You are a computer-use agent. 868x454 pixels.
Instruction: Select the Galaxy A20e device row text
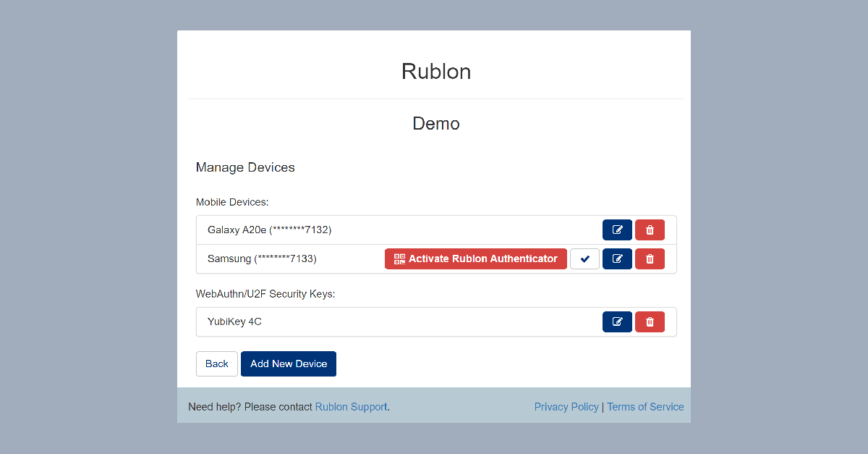tap(269, 230)
